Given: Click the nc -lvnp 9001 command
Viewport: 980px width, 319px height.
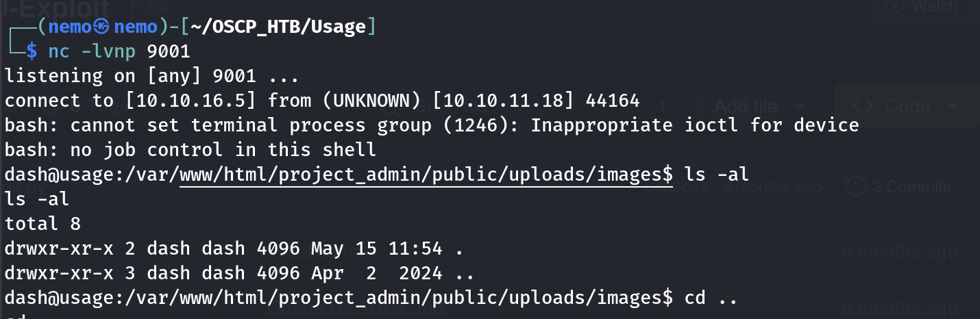Looking at the screenshot, I should (119, 51).
